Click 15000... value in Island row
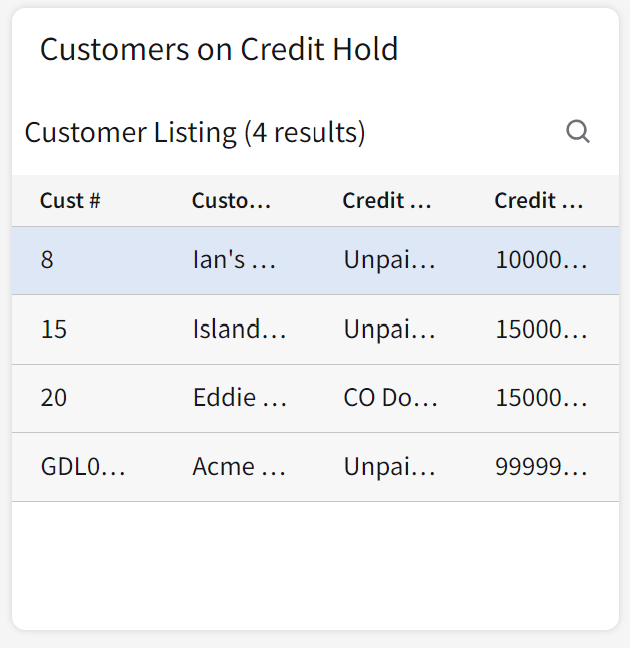This screenshot has height=648, width=630. (x=541, y=329)
